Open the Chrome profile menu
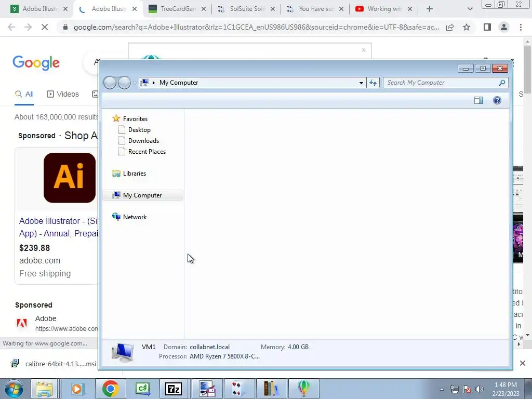532x399 pixels. tap(504, 27)
